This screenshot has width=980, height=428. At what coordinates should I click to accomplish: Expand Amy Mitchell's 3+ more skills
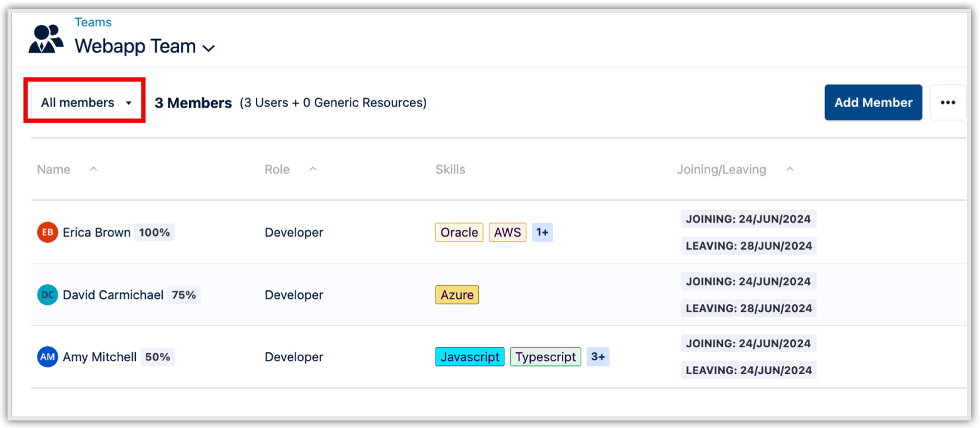point(598,357)
